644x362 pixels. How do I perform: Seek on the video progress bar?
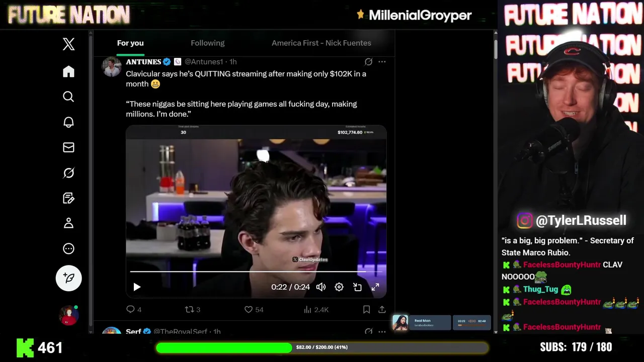coord(256,271)
